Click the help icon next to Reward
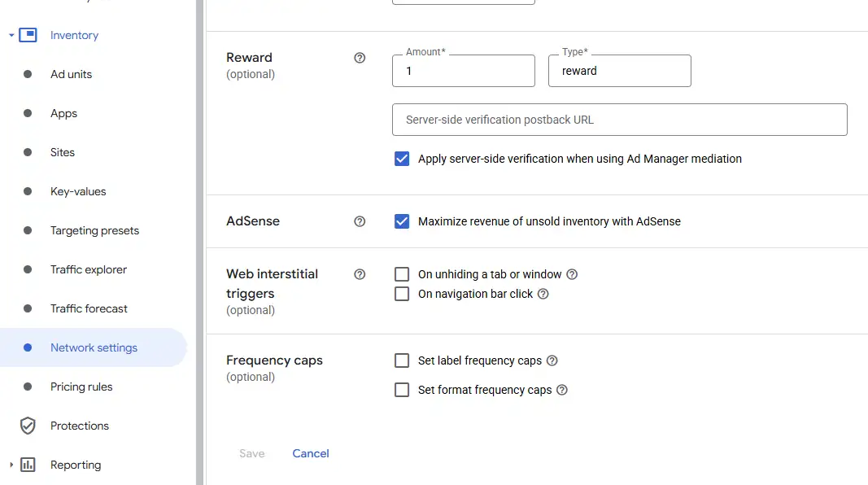The image size is (868, 485). [360, 58]
